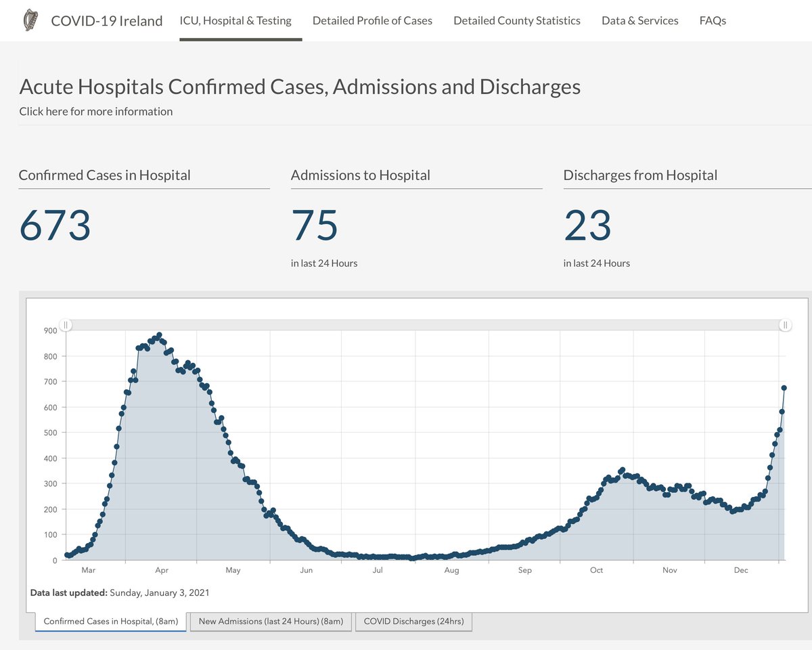Open the COVID Discharges (24hrs) tab

(x=414, y=621)
